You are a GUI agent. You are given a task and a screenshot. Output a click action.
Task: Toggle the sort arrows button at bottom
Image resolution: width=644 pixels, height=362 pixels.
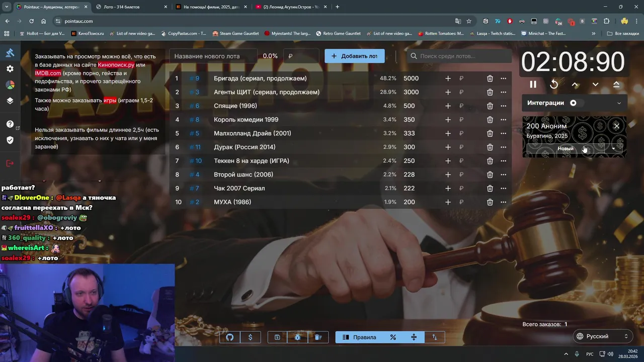point(434,337)
